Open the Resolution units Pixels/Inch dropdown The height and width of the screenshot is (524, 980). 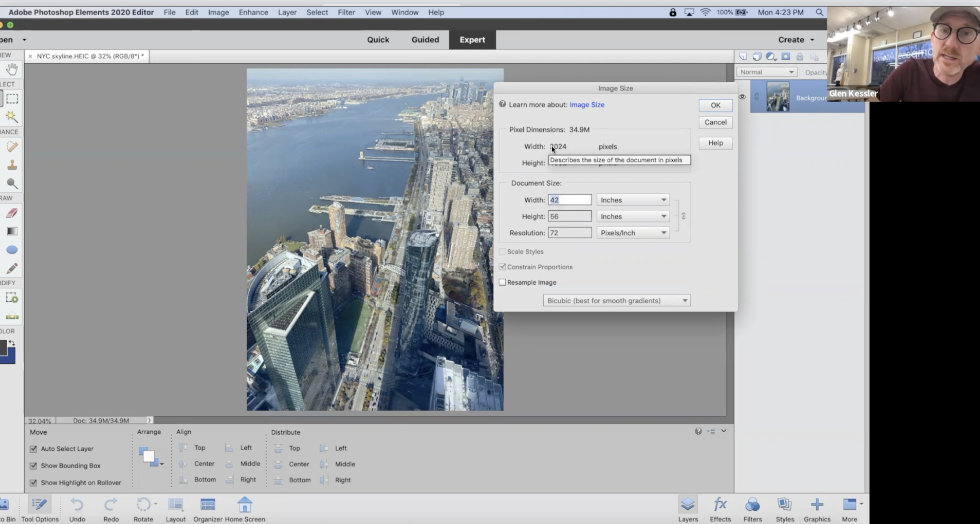(x=633, y=233)
